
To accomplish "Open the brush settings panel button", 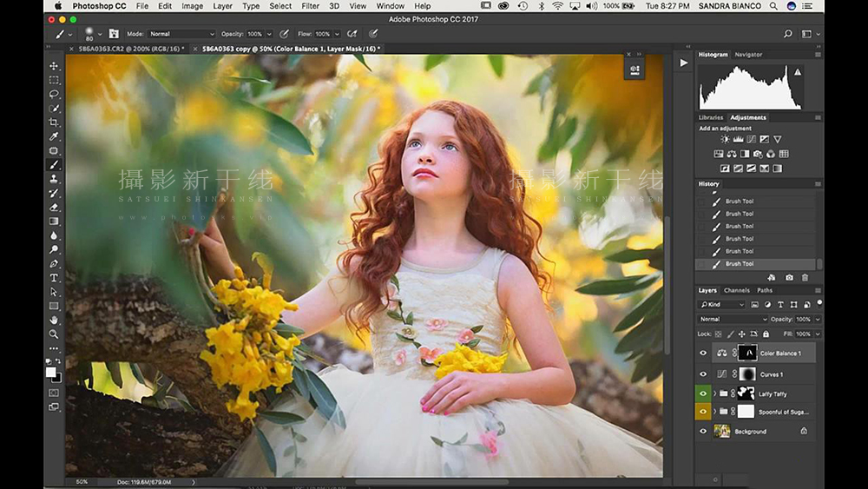I will [114, 34].
